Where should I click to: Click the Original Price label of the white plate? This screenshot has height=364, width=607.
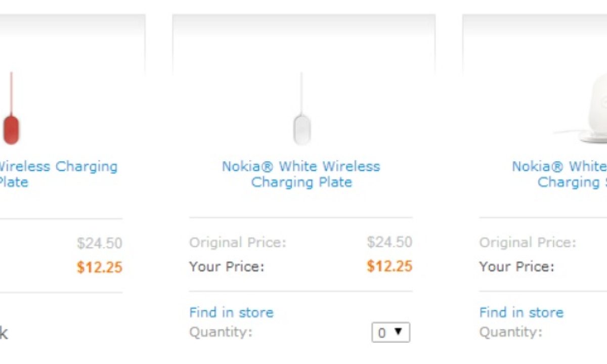click(238, 243)
